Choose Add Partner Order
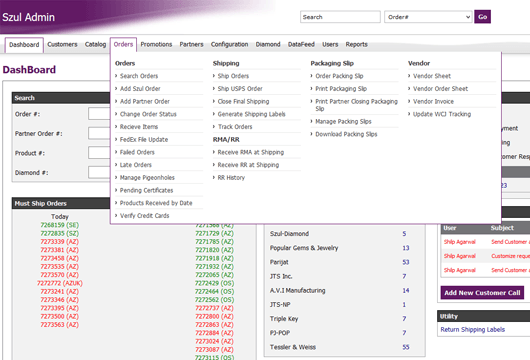Screen dimensions: 530x360 (x=145, y=101)
